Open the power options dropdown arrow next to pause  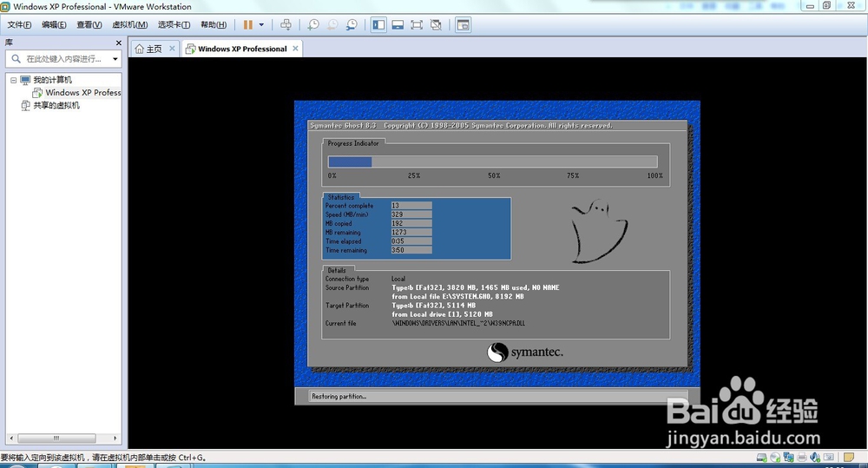click(261, 25)
